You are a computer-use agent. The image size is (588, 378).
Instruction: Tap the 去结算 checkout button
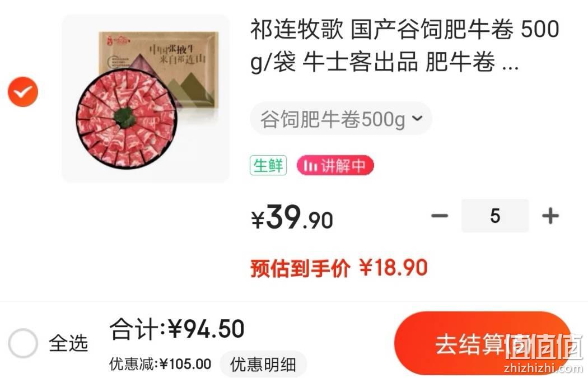point(483,343)
